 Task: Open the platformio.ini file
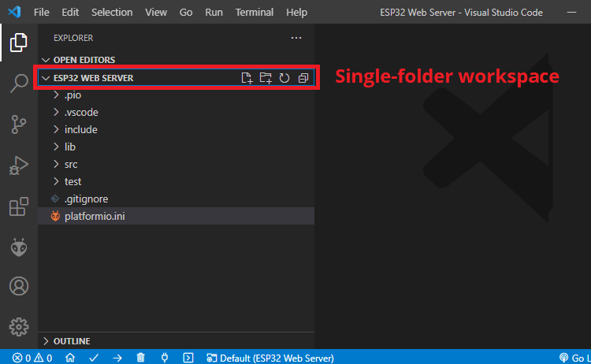tap(94, 216)
